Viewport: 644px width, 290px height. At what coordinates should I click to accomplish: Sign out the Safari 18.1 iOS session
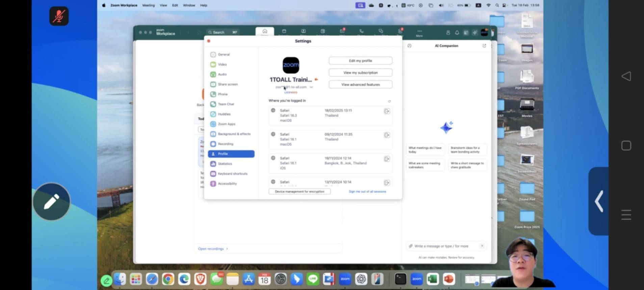click(387, 159)
